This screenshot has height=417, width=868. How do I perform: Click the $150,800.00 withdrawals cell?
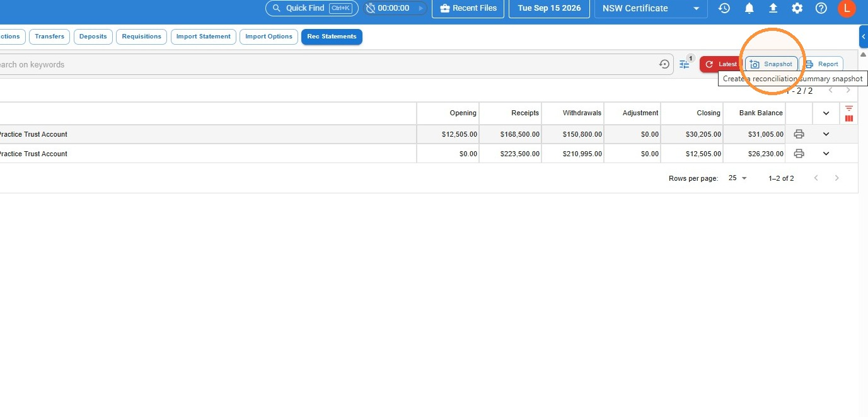coord(573,134)
